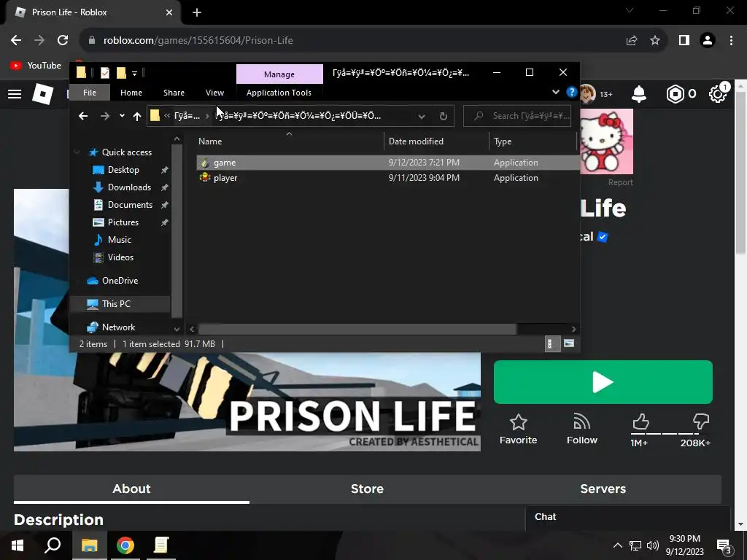Image resolution: width=747 pixels, height=560 pixels.
Task: Select the game application file
Action: 388,163
